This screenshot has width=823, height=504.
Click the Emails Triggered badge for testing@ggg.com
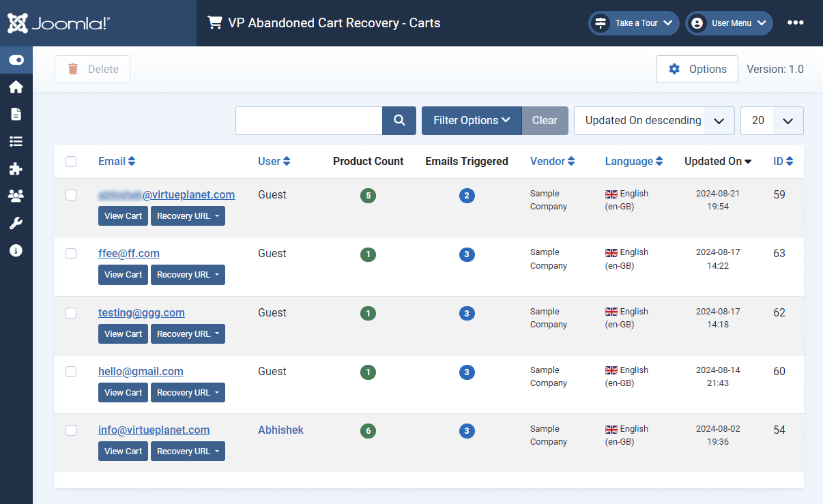467,314
